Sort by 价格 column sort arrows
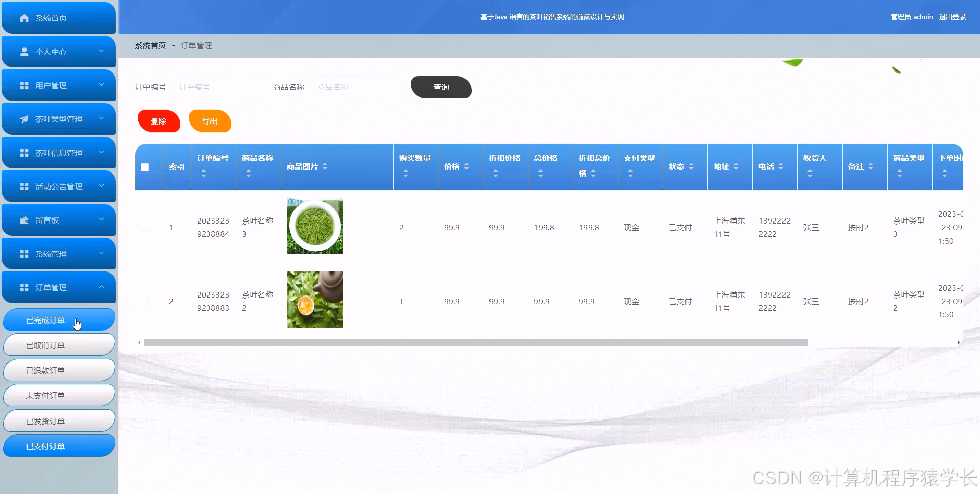Viewport: 980px width, 494px height. pos(467,167)
